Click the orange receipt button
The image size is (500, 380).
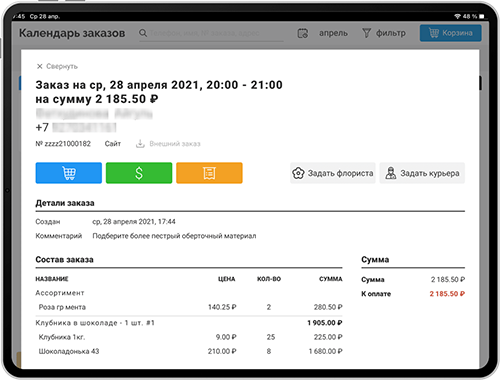tap(209, 173)
